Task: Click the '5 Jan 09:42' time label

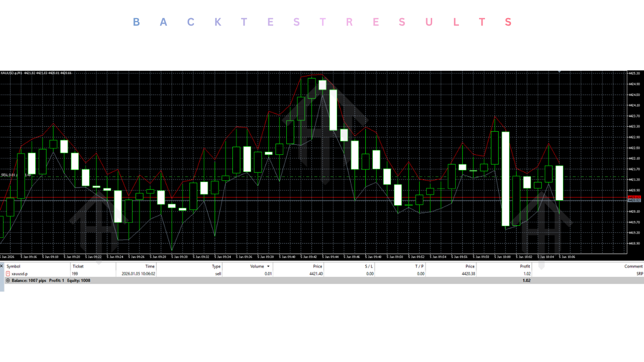Action: pos(309,256)
